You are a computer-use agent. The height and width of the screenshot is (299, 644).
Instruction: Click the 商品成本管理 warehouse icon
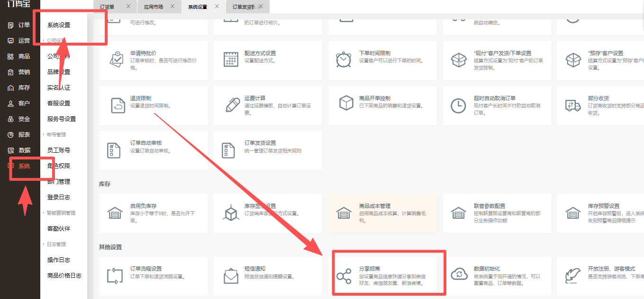tap(344, 213)
